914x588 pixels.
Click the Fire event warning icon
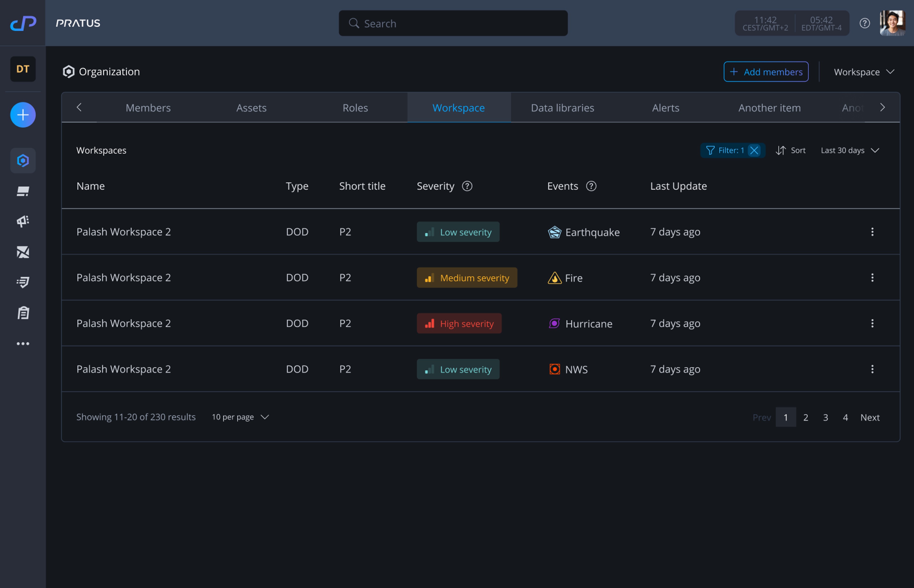pyautogui.click(x=555, y=278)
